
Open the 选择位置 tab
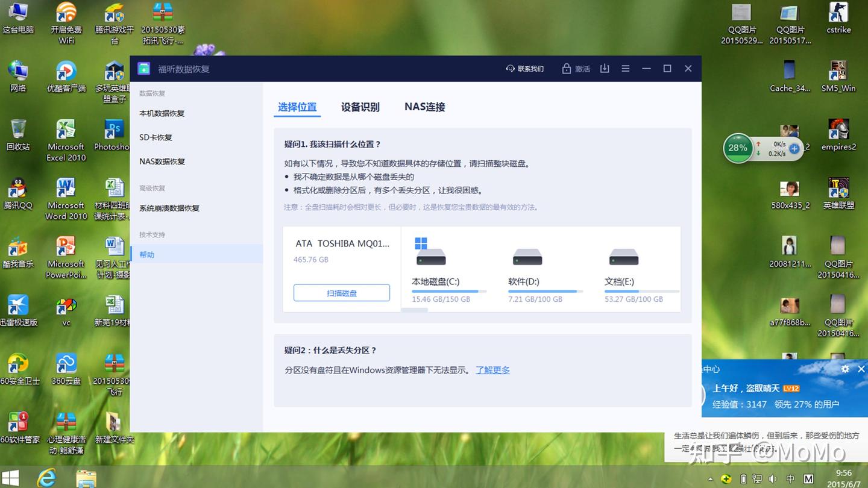click(297, 107)
